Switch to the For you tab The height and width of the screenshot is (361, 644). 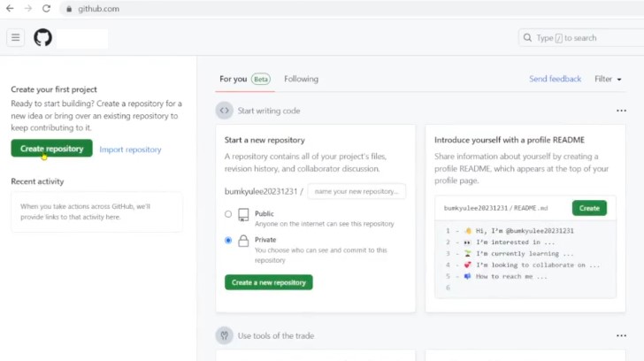pos(245,79)
